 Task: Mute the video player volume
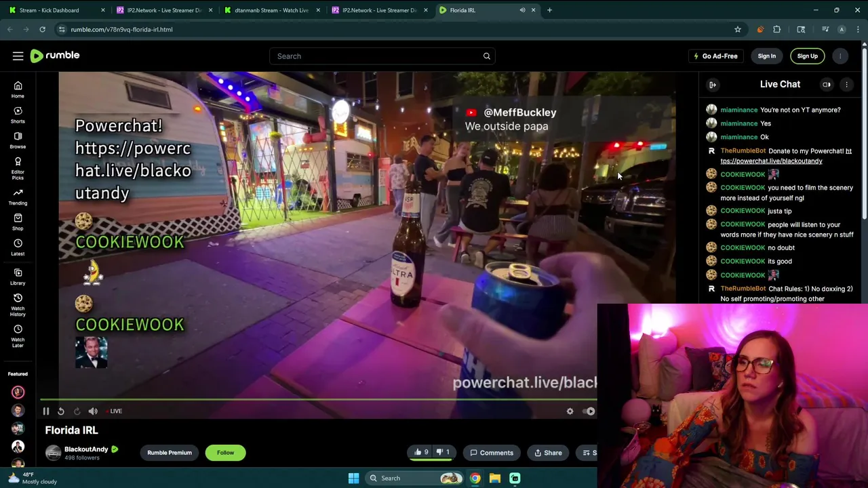pyautogui.click(x=93, y=411)
